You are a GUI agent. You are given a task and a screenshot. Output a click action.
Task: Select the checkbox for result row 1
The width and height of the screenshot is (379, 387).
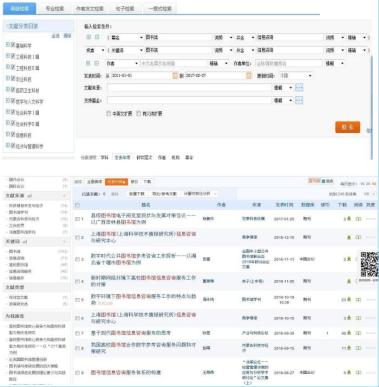point(77,219)
